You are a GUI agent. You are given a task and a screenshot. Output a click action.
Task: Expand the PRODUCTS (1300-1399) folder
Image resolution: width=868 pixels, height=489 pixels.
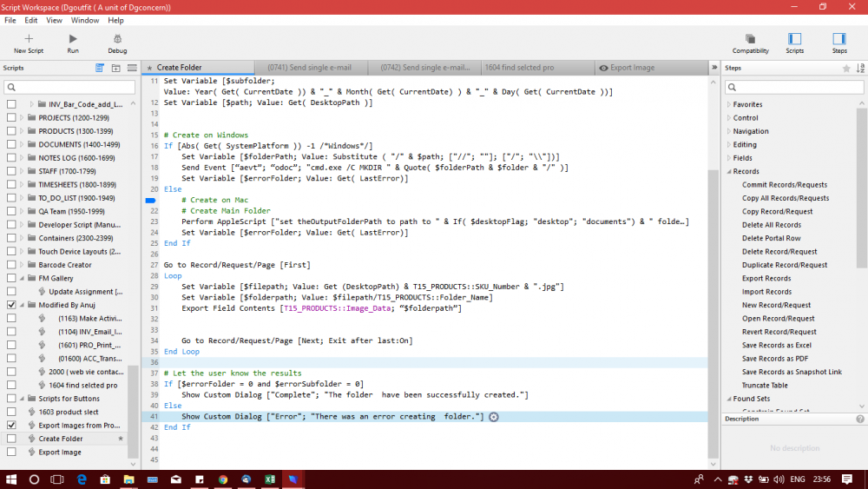coord(22,131)
